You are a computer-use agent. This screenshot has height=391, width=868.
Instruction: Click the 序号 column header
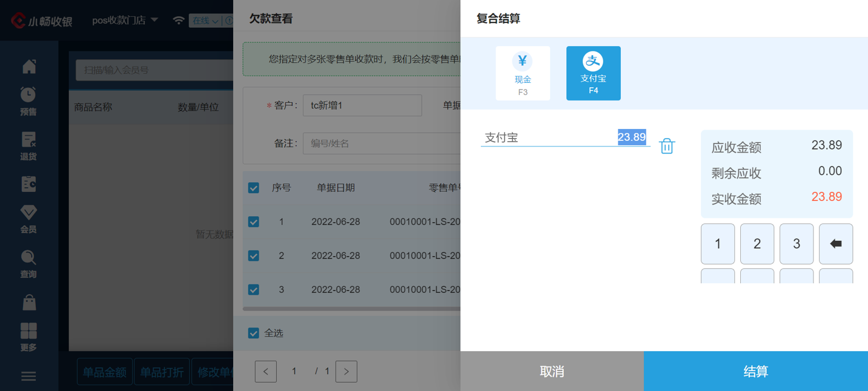pyautogui.click(x=281, y=188)
